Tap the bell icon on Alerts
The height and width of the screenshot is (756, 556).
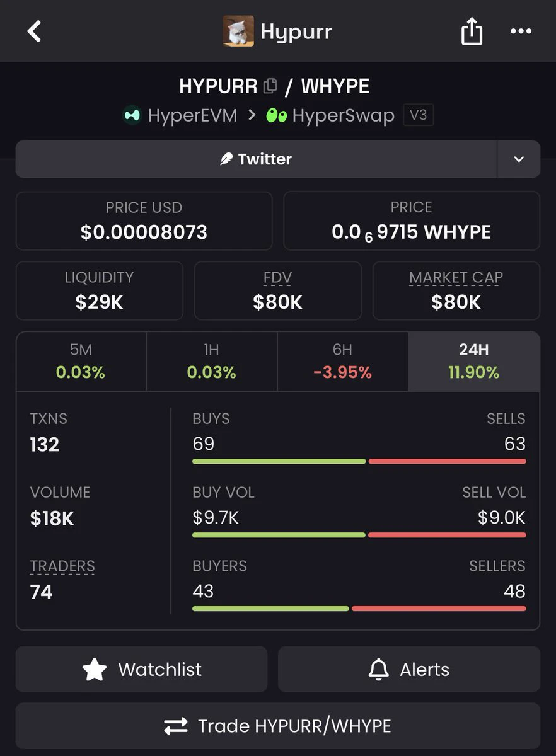click(x=378, y=669)
